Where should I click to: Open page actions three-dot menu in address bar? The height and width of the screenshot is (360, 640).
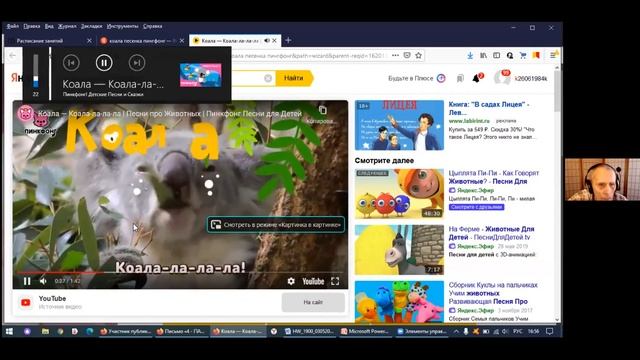point(395,56)
